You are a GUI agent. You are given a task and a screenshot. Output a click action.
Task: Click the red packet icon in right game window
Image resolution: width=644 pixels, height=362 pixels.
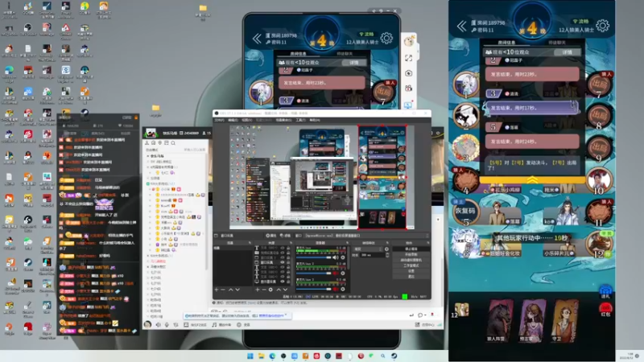[605, 309]
